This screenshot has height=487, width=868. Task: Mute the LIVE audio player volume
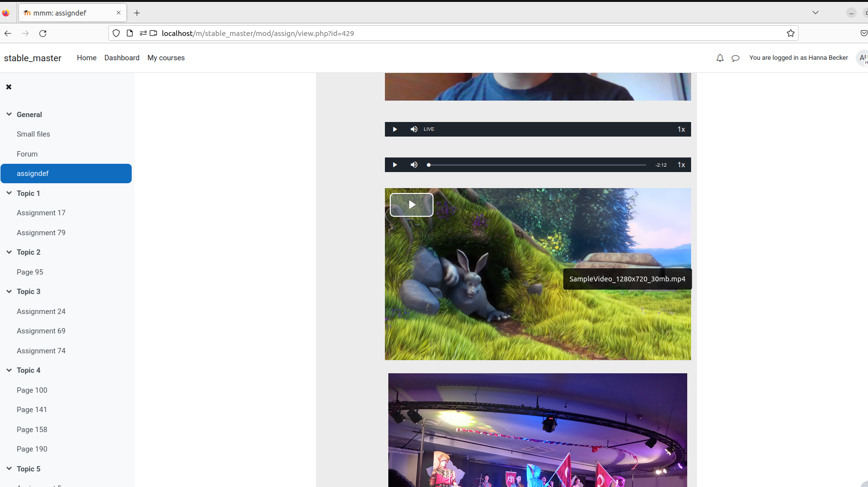(x=414, y=129)
